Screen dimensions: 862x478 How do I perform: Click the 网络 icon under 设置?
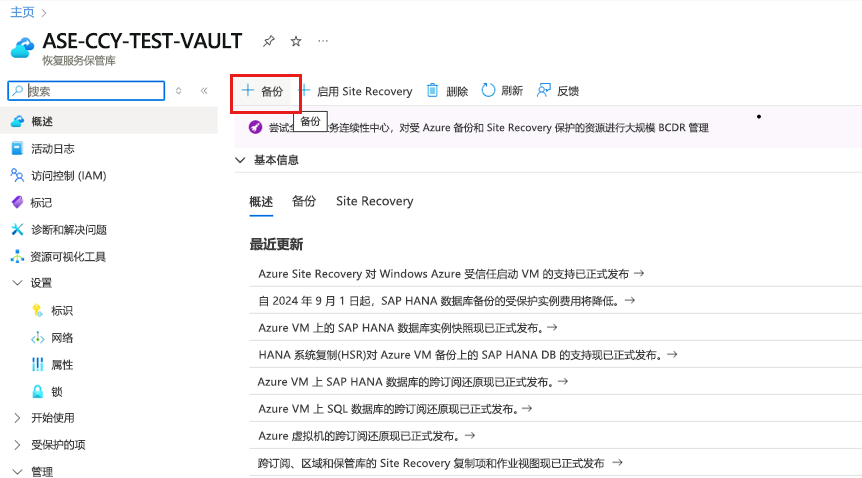pos(37,338)
